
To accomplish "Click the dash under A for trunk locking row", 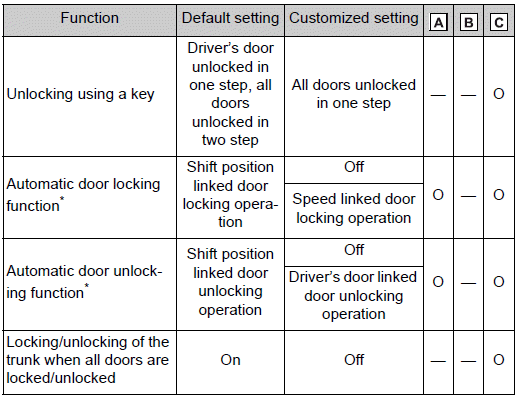I will [438, 362].
